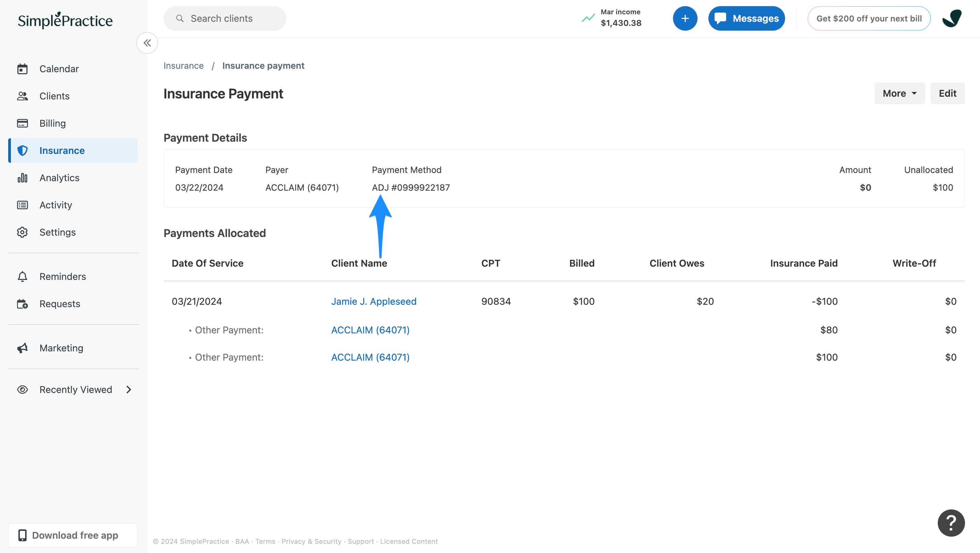Click Marketing label in the sidebar

click(x=61, y=348)
